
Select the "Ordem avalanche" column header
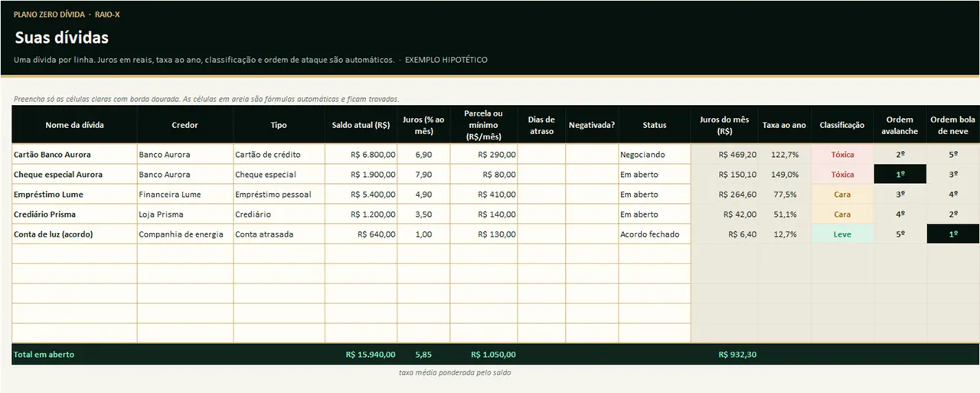pos(900,125)
